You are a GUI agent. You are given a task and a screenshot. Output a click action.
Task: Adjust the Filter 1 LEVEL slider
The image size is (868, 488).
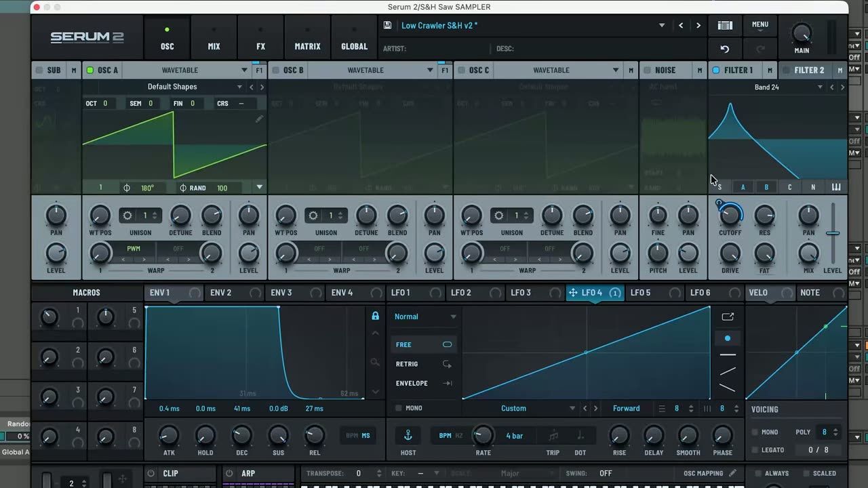pos(833,234)
